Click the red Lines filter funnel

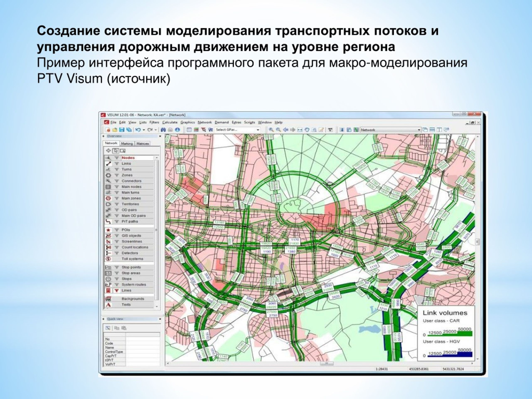[117, 290]
